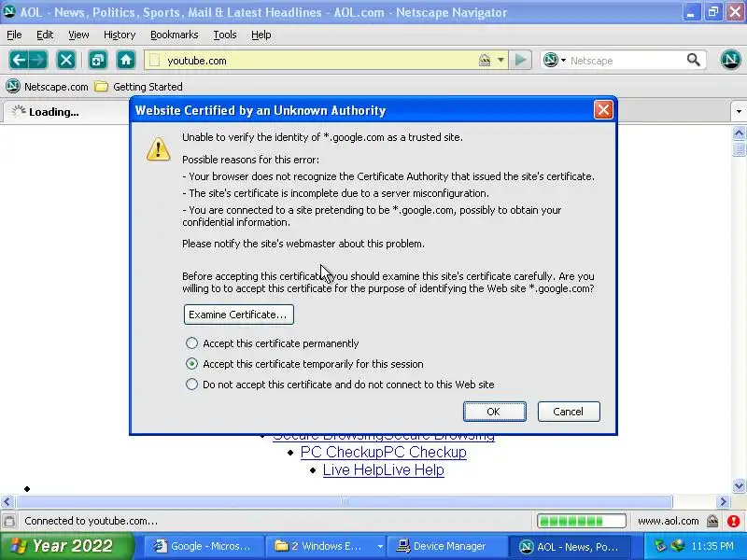The image size is (747, 560).
Task: Open a new tab with toolbar icon
Action: [x=98, y=60]
